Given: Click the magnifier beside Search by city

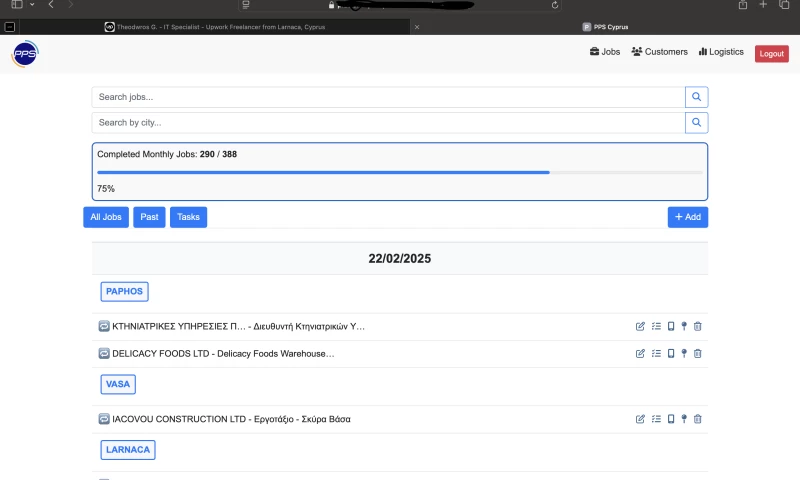Looking at the screenshot, I should point(696,122).
